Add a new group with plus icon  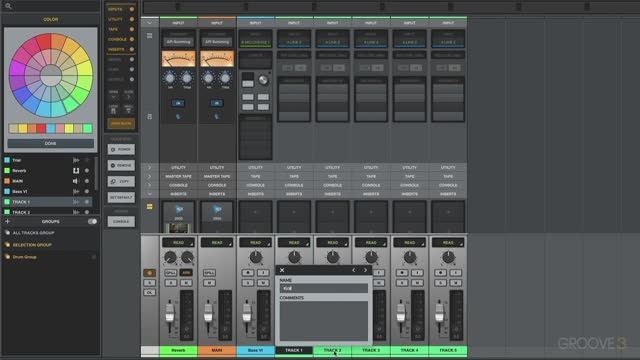click(7, 221)
